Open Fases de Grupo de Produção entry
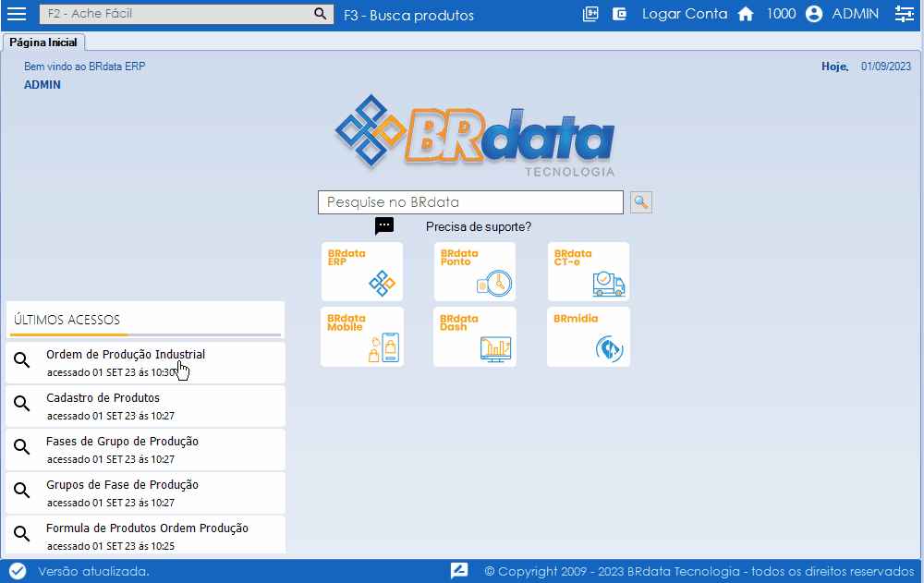The height and width of the screenshot is (583, 924). tap(145, 449)
